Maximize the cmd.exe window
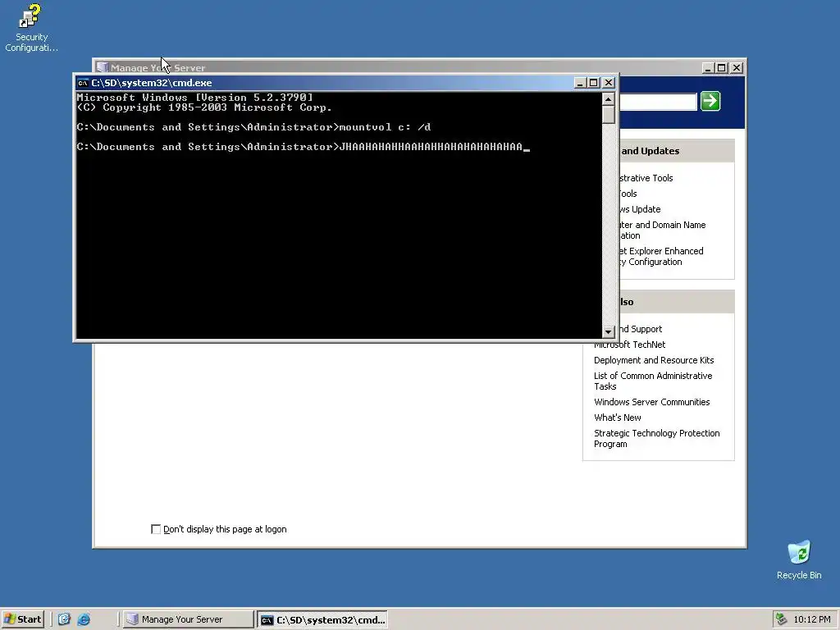The height and width of the screenshot is (630, 840). [x=594, y=83]
